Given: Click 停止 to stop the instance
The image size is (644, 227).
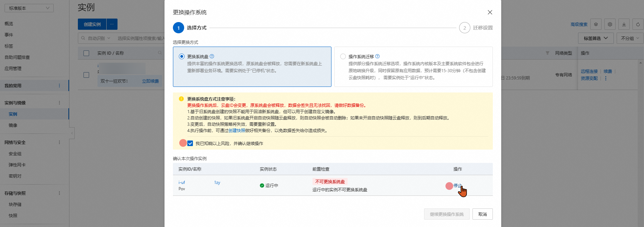Looking at the screenshot, I should (457, 186).
